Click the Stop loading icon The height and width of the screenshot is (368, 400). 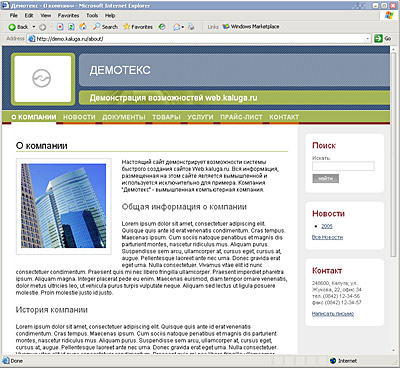60,27
